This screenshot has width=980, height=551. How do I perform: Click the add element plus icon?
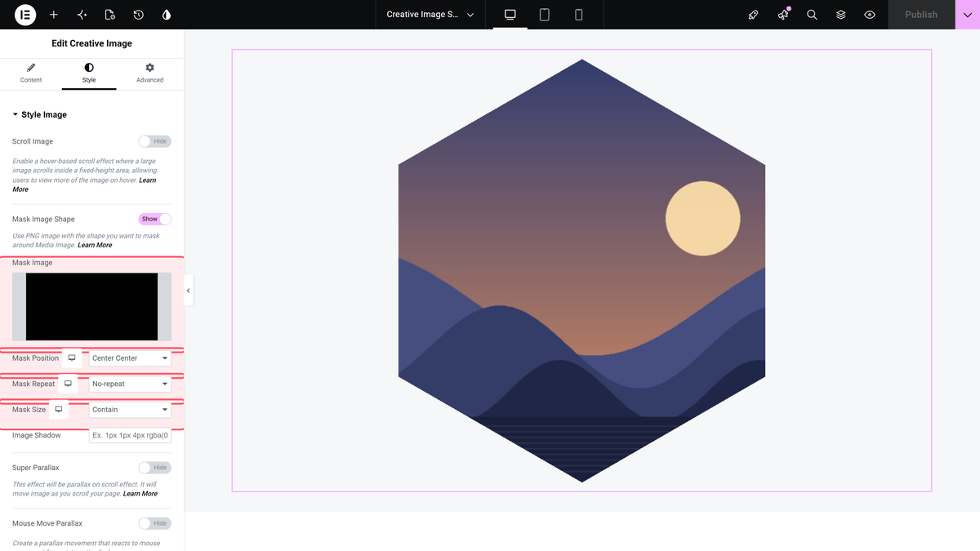pyautogui.click(x=54, y=15)
